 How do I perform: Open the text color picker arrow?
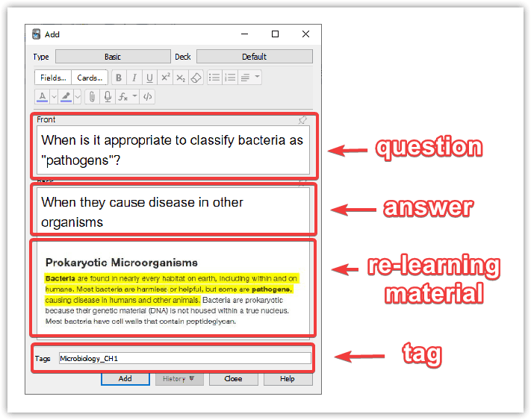[53, 96]
